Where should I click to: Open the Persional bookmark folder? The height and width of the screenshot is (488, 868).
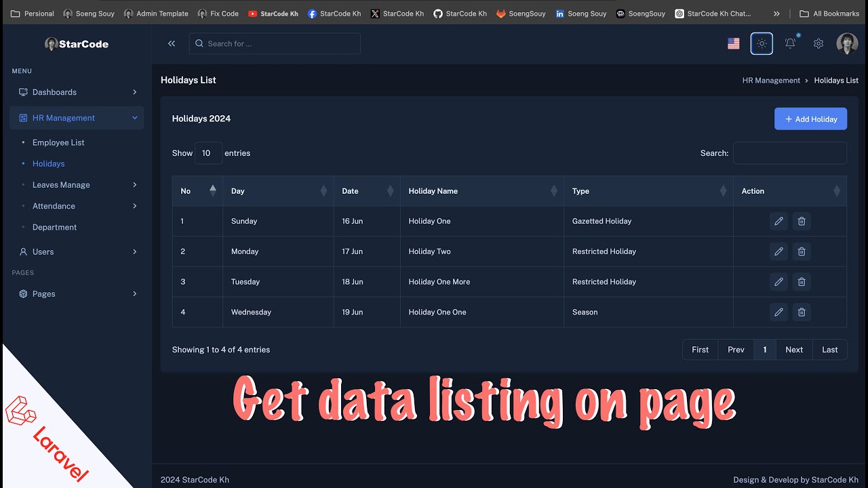click(x=32, y=14)
